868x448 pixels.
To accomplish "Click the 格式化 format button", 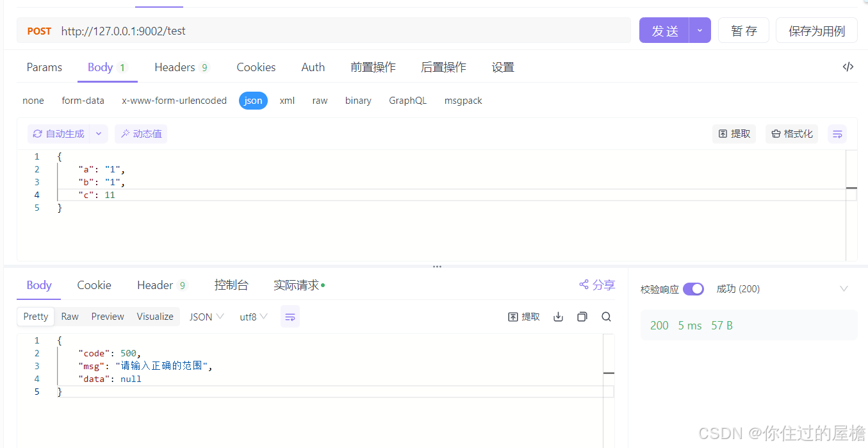I will 792,134.
